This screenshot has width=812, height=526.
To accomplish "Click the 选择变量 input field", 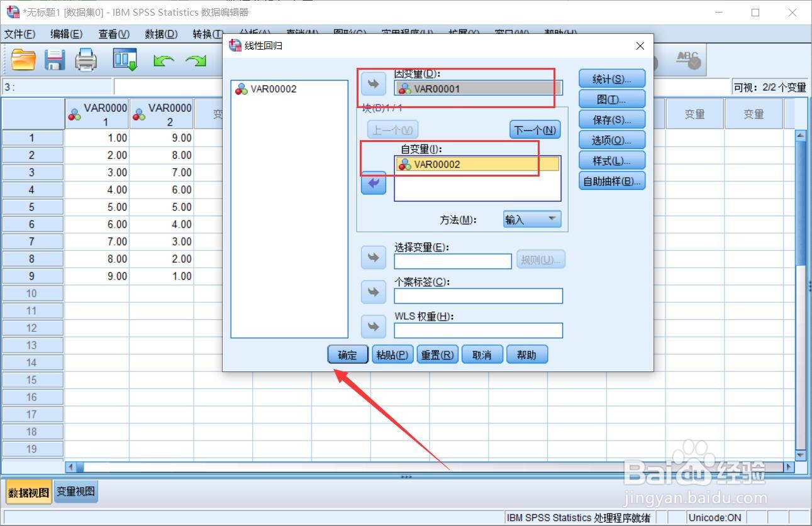I will [453, 261].
